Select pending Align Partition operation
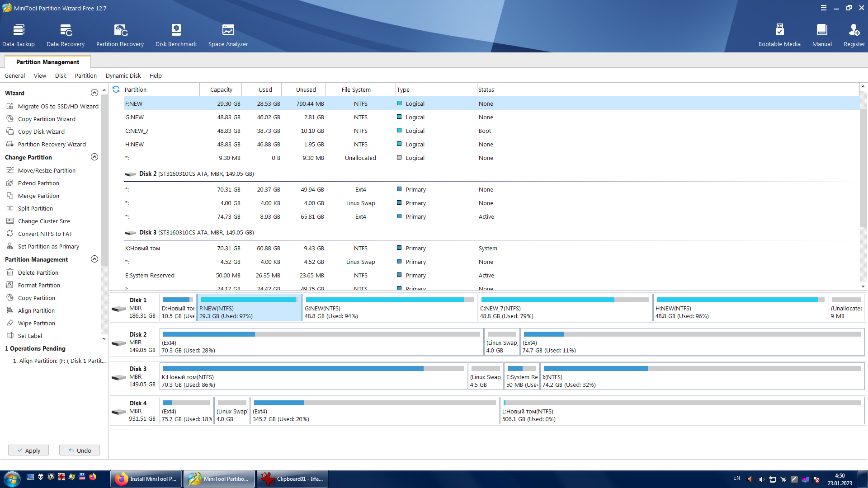 point(59,361)
